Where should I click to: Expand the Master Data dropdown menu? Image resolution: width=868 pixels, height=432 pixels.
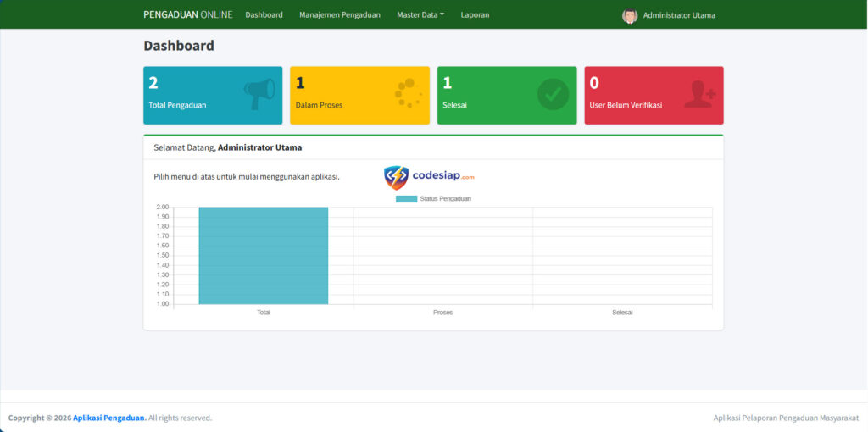[420, 14]
